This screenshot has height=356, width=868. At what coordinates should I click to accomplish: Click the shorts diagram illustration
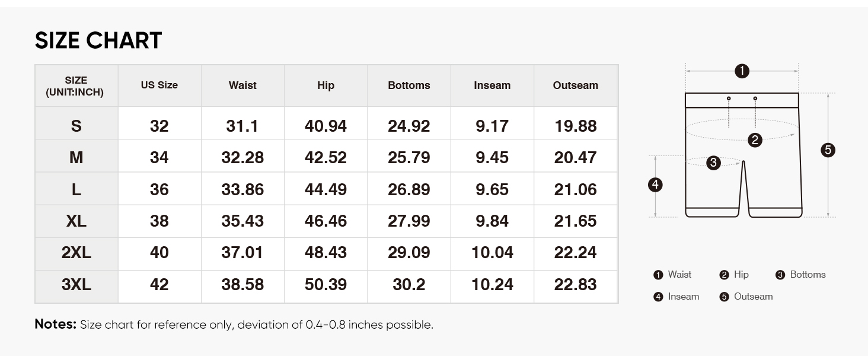[x=743, y=155]
